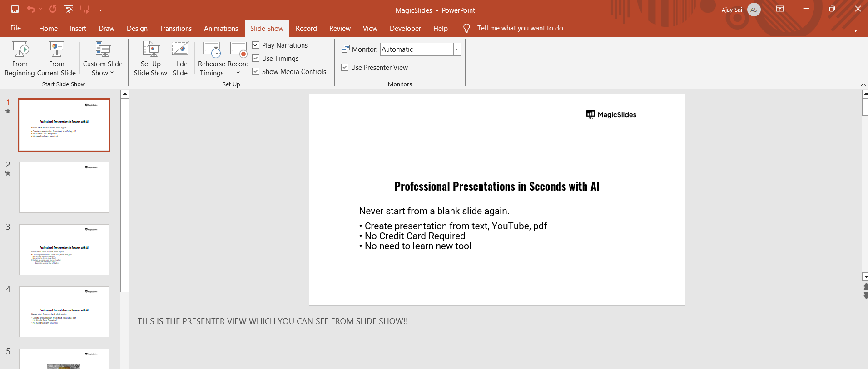Go to the Animations tab

(x=221, y=28)
